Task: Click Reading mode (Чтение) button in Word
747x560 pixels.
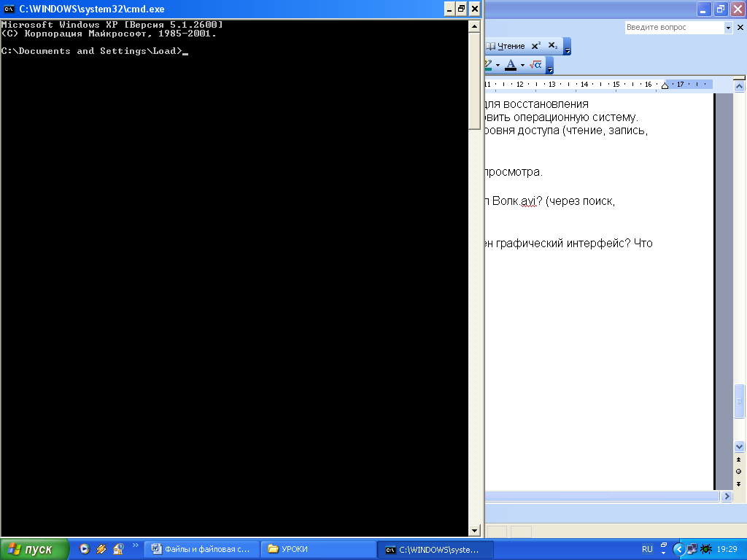Action: 506,46
